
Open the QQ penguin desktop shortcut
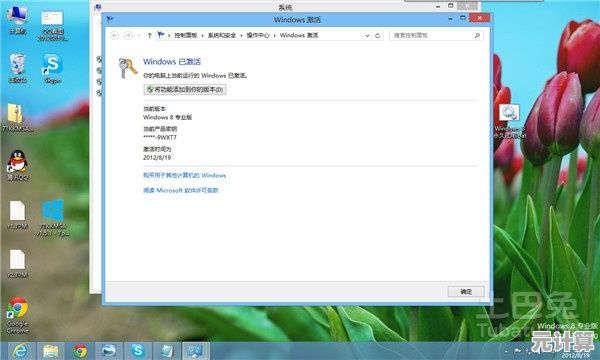coord(17,165)
